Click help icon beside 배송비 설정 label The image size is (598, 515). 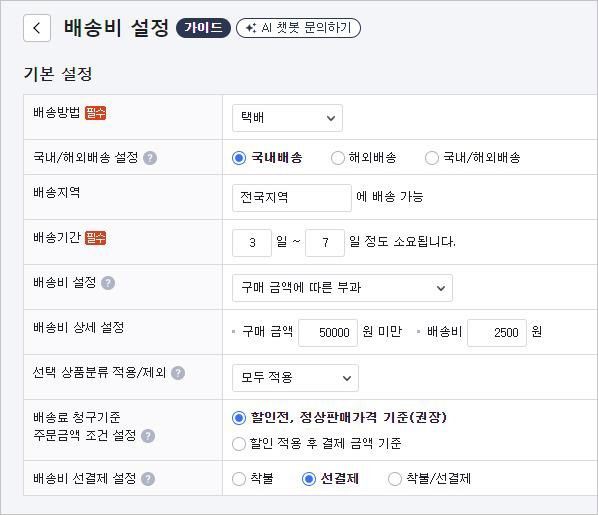tap(108, 283)
